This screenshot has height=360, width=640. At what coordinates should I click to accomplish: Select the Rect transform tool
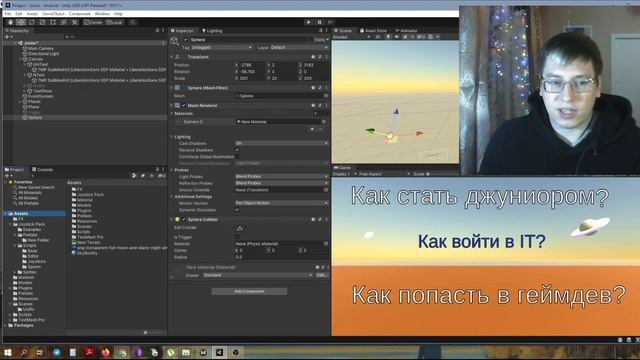[53, 22]
